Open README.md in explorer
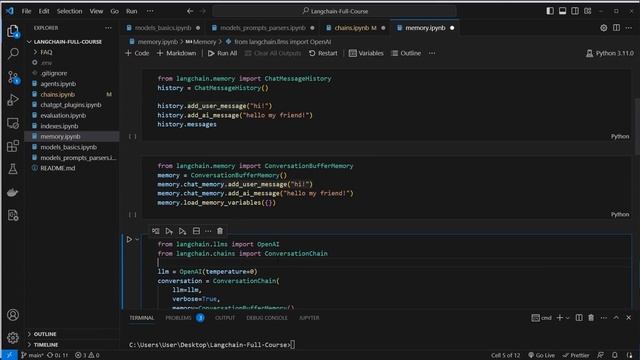Viewport: 640px width, 360px height. pyautogui.click(x=58, y=168)
